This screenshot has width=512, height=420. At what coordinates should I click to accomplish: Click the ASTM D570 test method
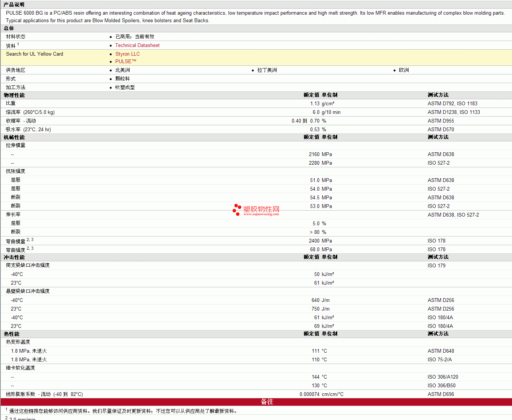(x=441, y=129)
